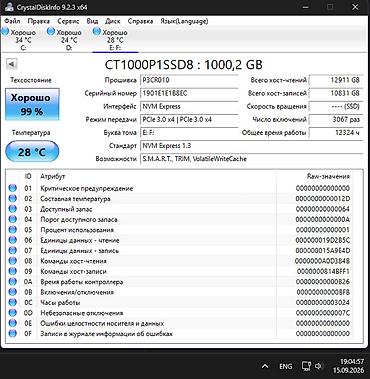
Task: Click the Прошивка field P3CR010
Action: coord(189,80)
